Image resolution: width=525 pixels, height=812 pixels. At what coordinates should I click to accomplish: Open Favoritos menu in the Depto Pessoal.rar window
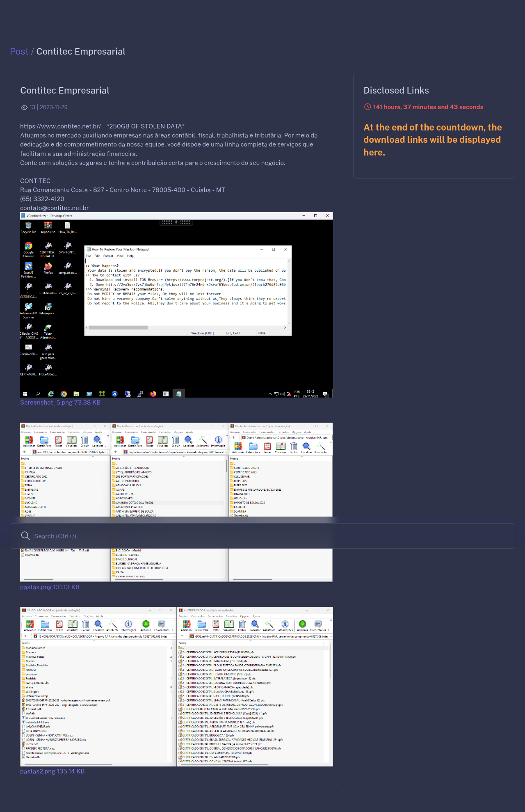pos(165,432)
